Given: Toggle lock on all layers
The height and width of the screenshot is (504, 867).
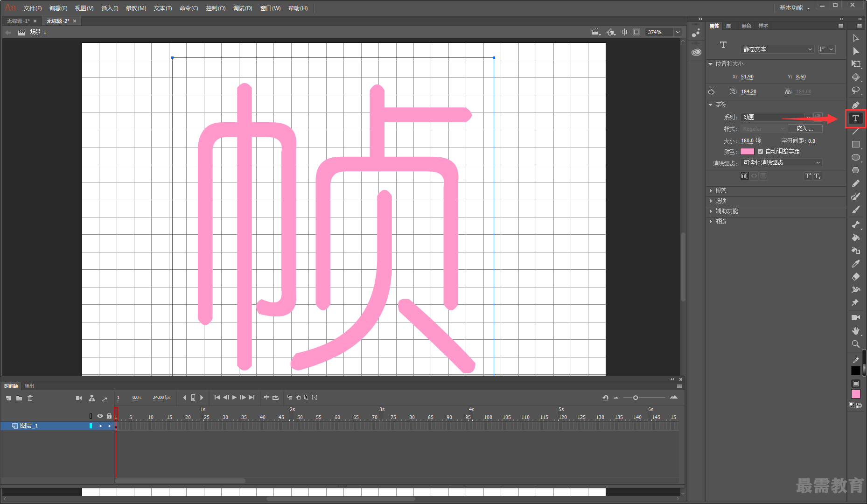Looking at the screenshot, I should click(109, 416).
